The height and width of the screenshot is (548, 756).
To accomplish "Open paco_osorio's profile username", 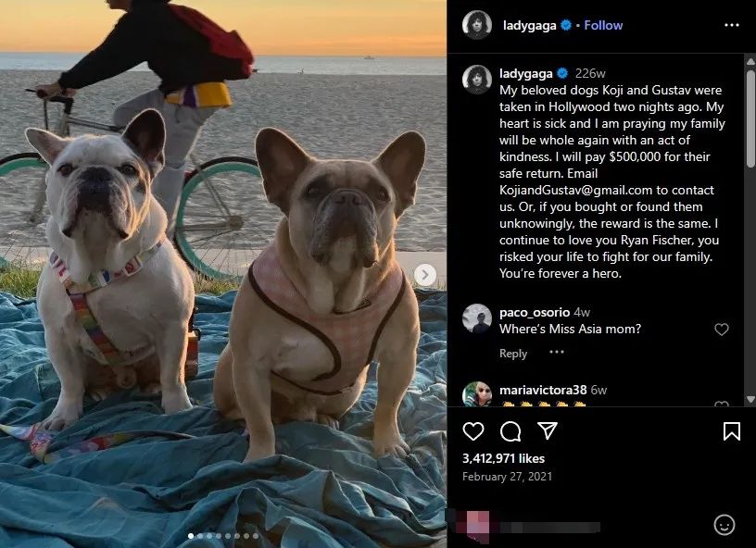I will (535, 313).
